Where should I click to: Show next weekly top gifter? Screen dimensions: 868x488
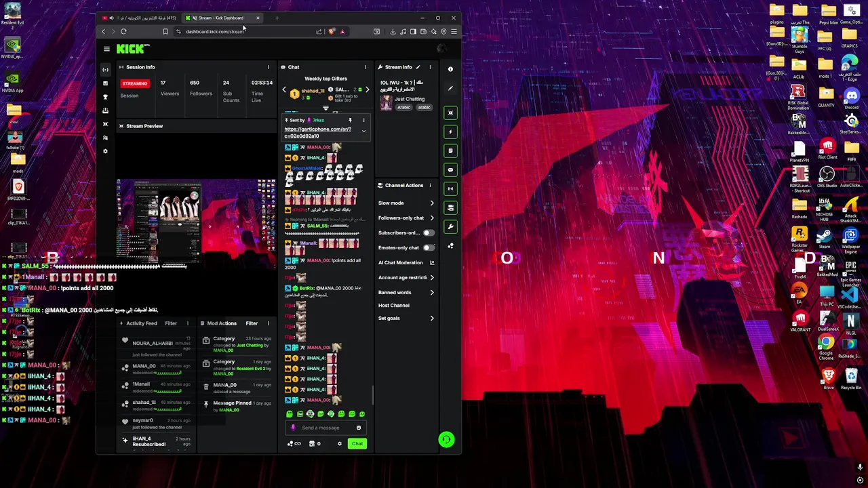pos(367,89)
